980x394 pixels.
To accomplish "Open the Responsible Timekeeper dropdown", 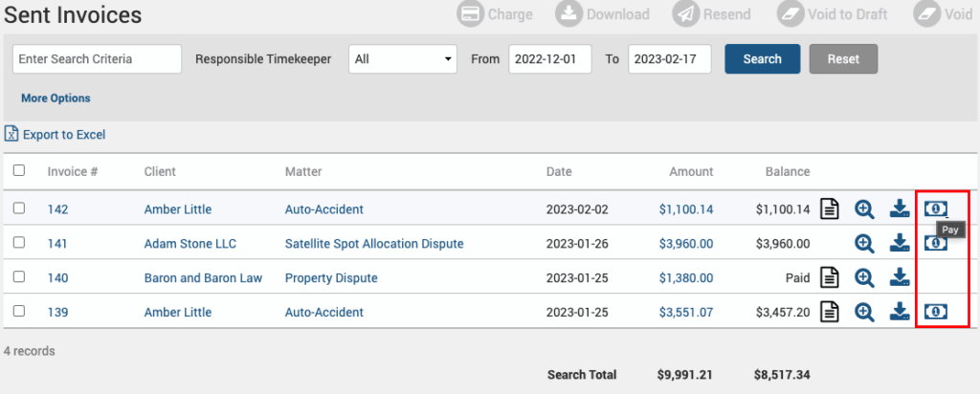I will coord(403,59).
